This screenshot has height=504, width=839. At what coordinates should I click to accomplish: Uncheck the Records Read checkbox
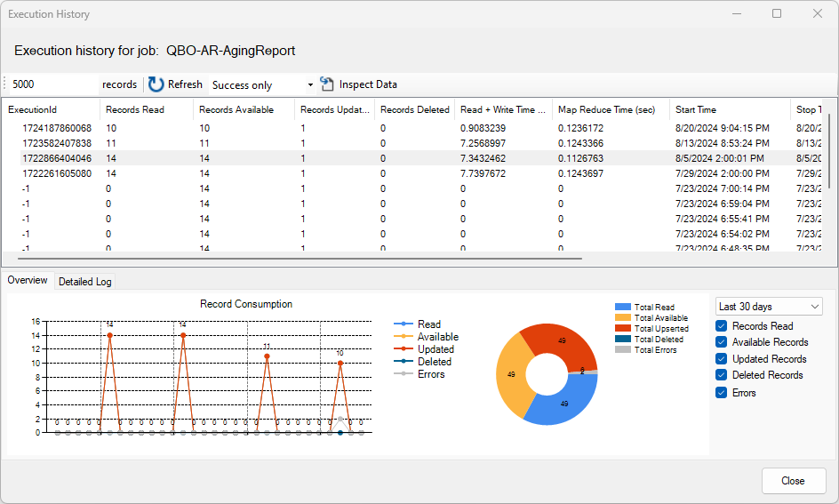tap(722, 326)
